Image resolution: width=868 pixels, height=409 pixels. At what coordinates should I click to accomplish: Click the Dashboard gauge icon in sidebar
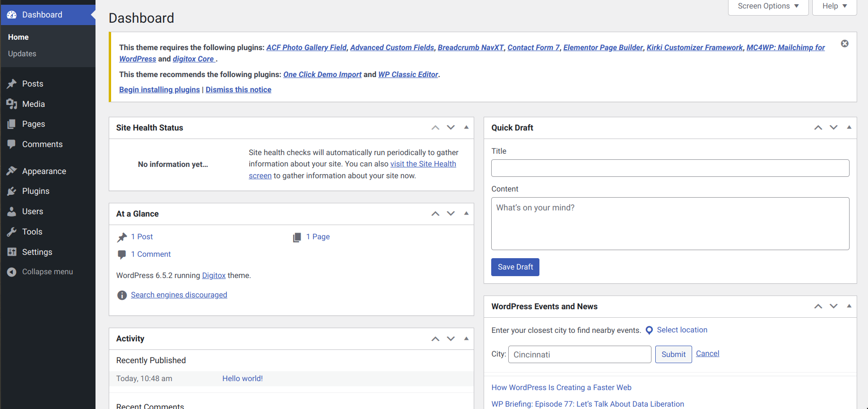[x=12, y=15]
